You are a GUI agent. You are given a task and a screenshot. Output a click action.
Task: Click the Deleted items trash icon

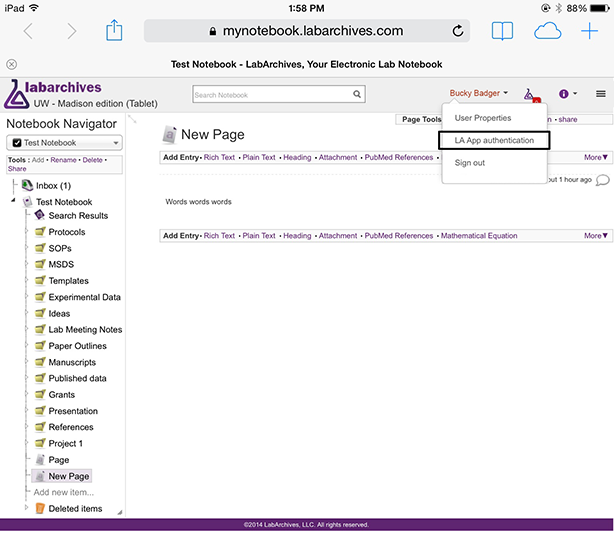pos(40,508)
